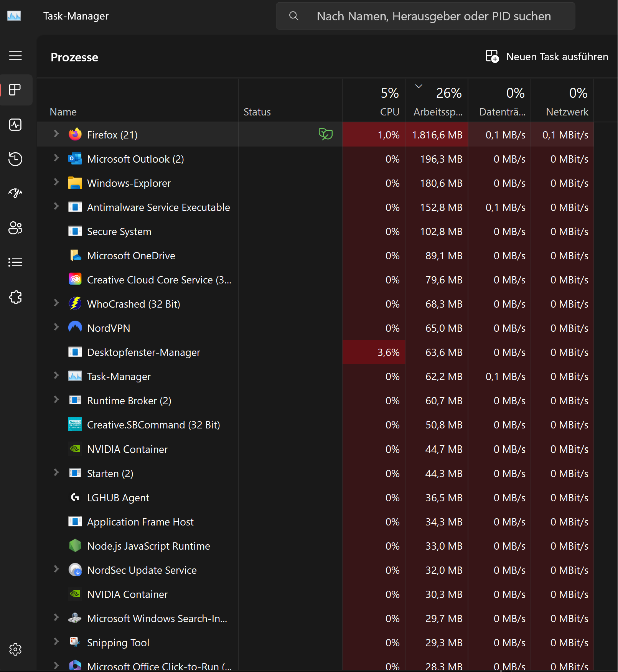Expand the Snipping Tool process
This screenshot has height=672, width=618.
click(x=56, y=641)
